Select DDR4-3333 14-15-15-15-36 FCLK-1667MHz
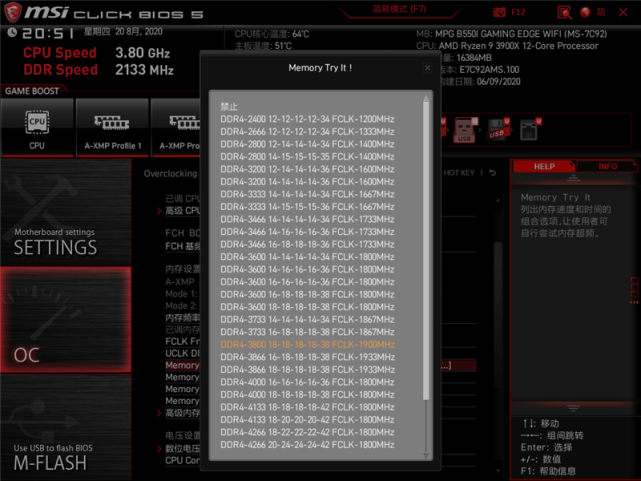This screenshot has height=481, width=641. click(x=307, y=207)
